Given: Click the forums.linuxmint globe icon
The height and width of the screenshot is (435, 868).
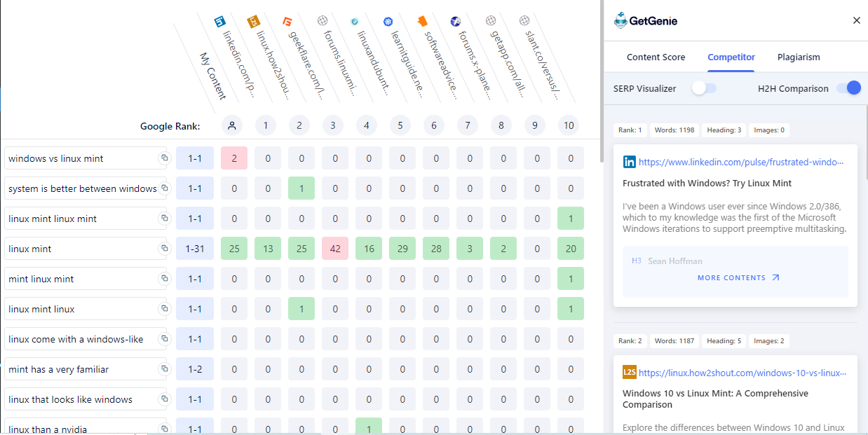Looking at the screenshot, I should pos(321,21).
